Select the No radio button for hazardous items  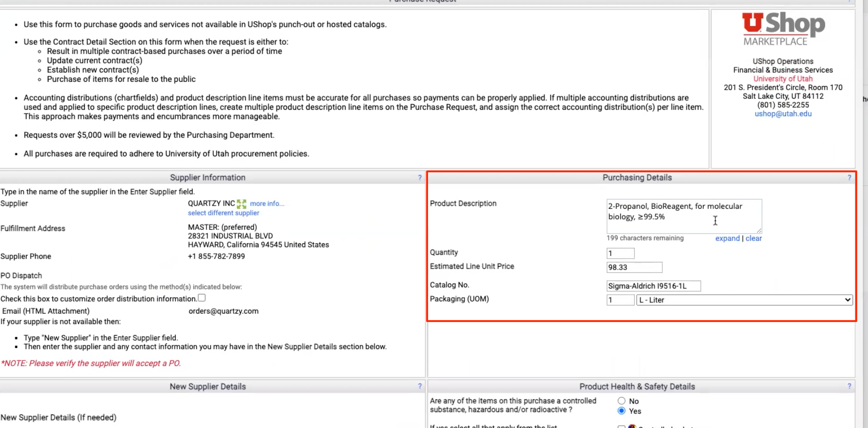[x=621, y=401]
